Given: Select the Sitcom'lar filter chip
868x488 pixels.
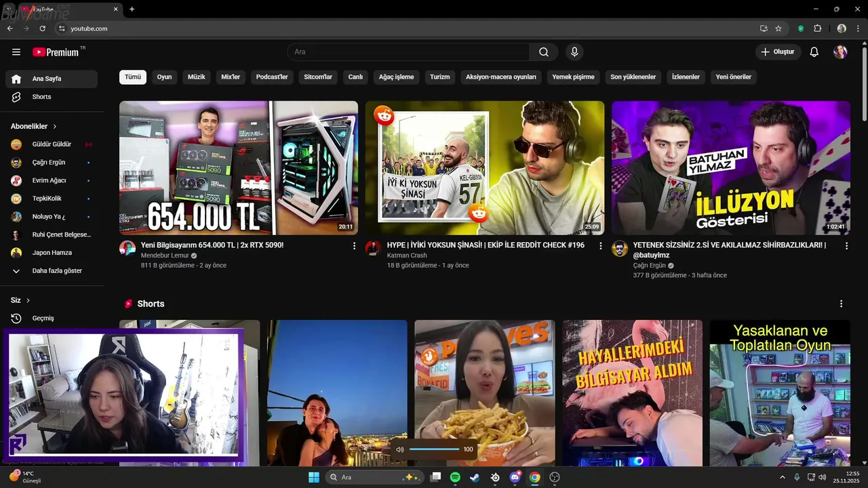Looking at the screenshot, I should 318,77.
